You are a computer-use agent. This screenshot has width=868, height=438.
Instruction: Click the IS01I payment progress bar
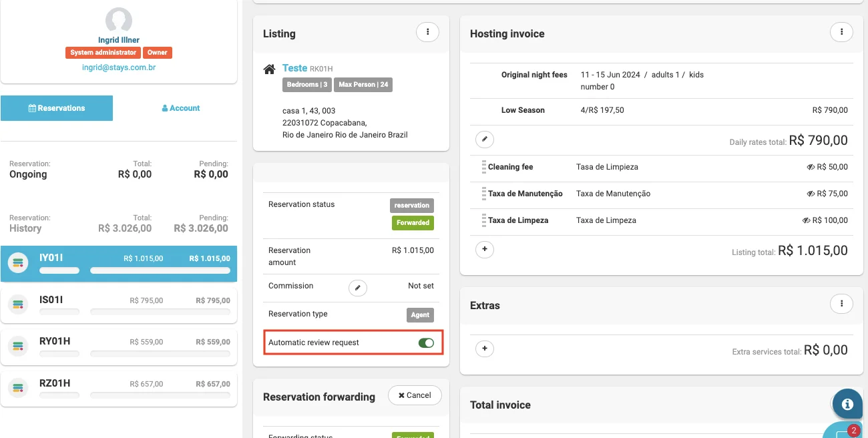click(160, 312)
